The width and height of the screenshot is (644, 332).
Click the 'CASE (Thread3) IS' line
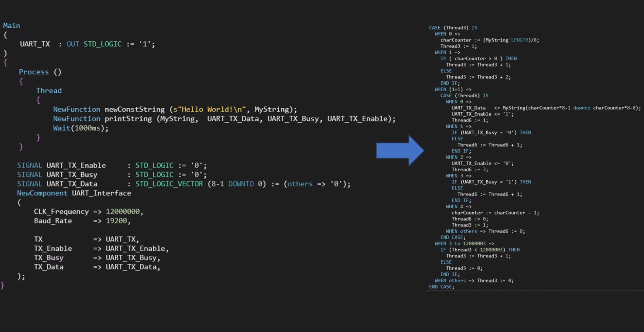[x=453, y=28]
